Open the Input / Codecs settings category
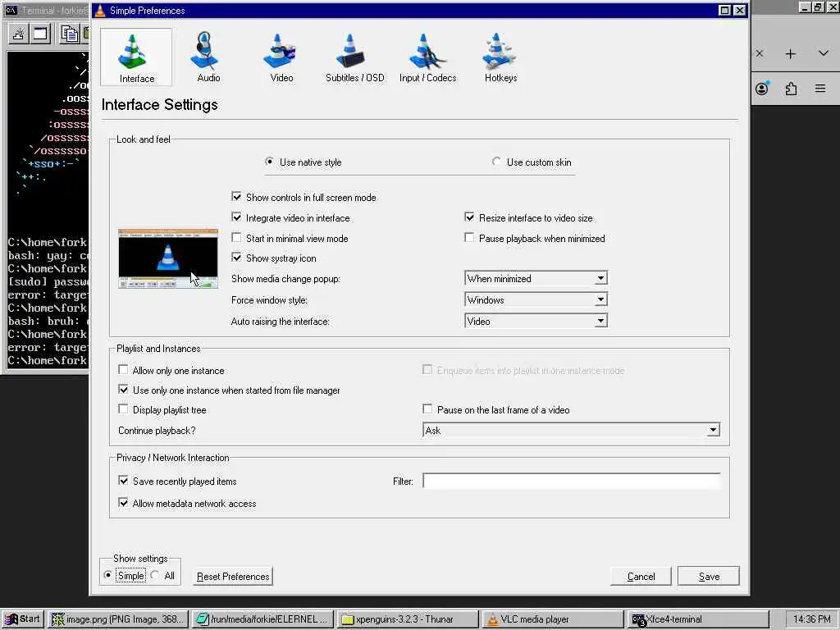 coord(427,57)
